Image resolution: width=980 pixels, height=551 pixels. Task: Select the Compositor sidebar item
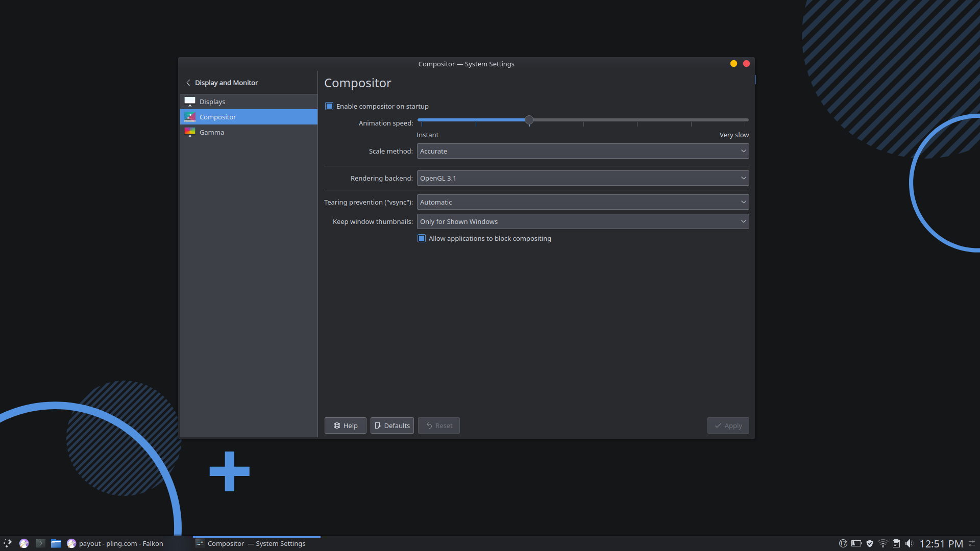[x=249, y=117]
